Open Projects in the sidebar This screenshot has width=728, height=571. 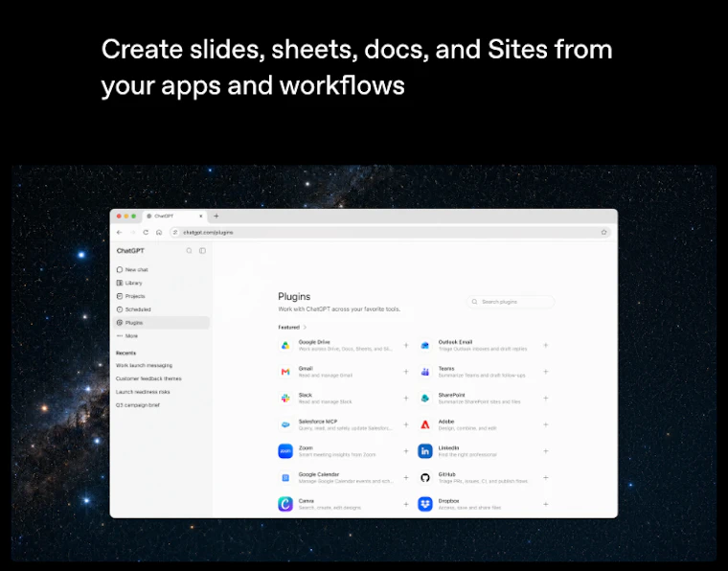coord(161,296)
